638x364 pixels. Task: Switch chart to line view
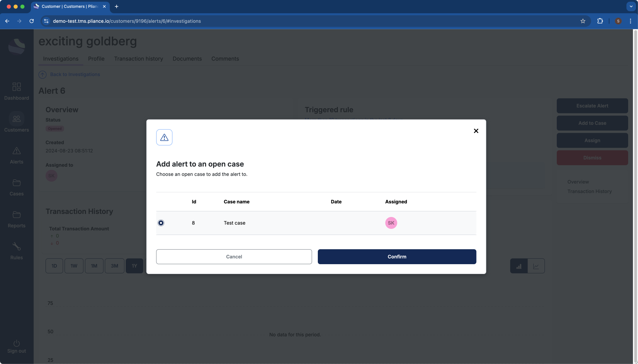[x=536, y=266]
